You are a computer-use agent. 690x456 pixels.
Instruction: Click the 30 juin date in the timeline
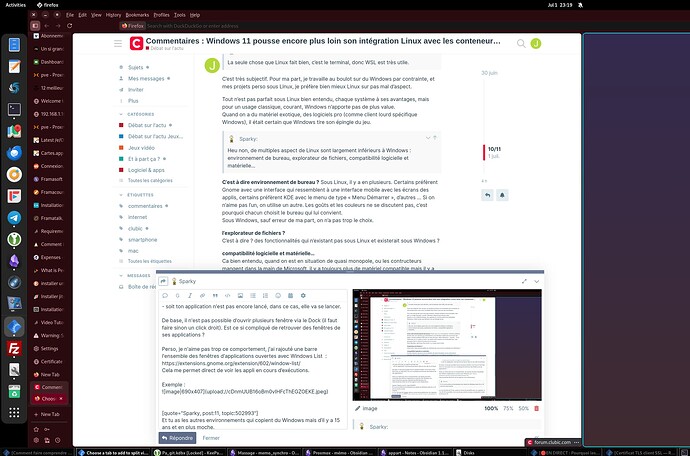[489, 73]
